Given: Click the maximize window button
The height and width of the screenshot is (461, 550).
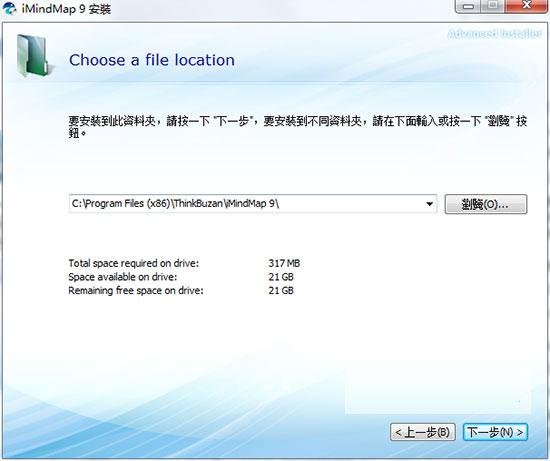Looking at the screenshot, I should point(493,6).
